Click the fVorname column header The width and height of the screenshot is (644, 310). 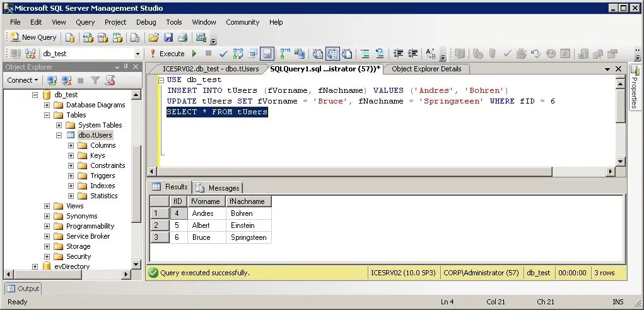[x=207, y=201]
